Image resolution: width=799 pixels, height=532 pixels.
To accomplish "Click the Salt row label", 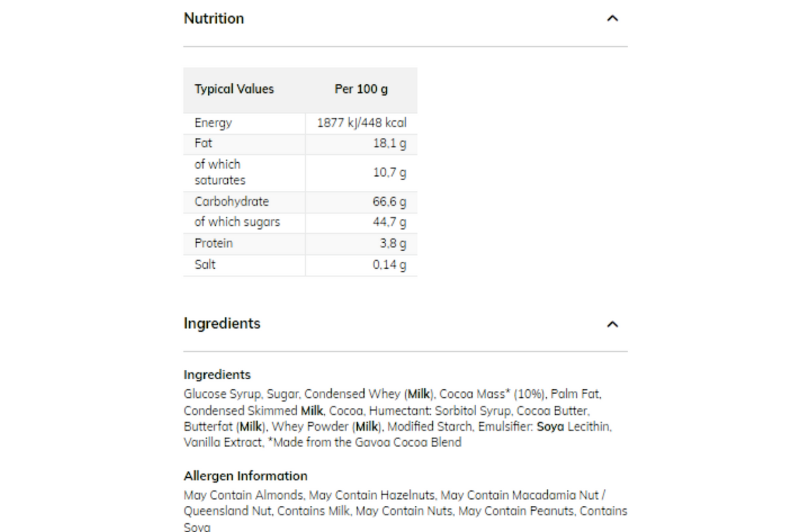I will pyautogui.click(x=205, y=264).
